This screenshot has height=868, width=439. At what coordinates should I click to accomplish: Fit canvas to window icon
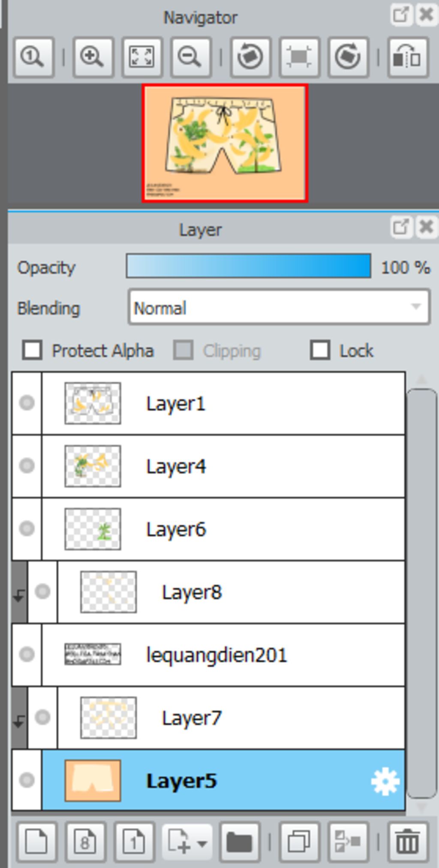pos(142,57)
